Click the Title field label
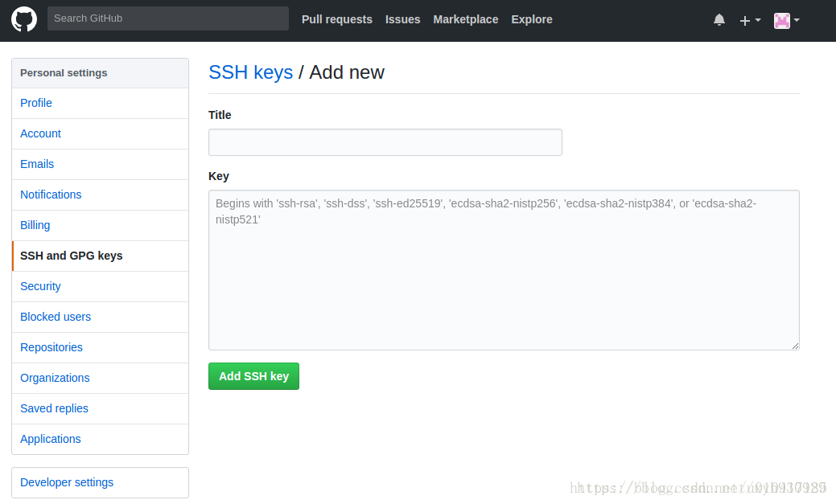The height and width of the screenshot is (504, 836). point(220,115)
